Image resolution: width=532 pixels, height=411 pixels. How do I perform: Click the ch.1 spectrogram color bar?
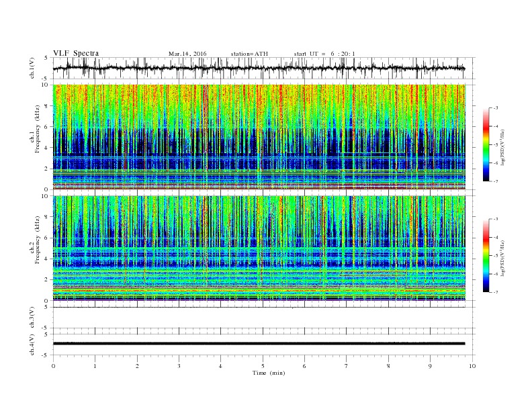coord(486,144)
